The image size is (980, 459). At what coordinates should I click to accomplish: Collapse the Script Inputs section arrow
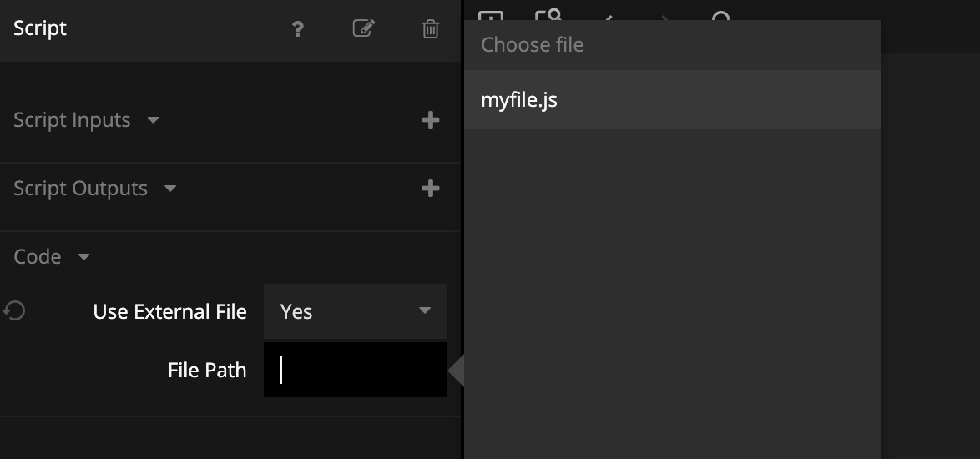(153, 120)
